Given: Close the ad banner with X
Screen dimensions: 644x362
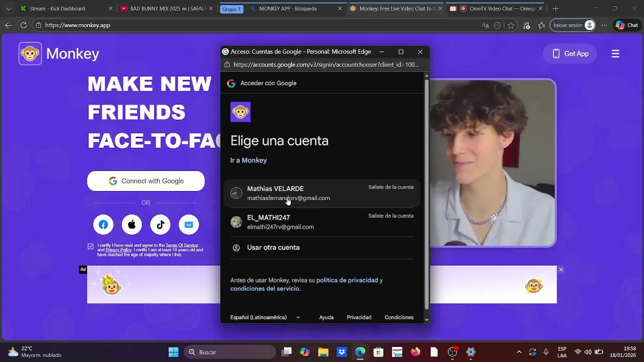Looking at the screenshot, I should click(561, 270).
